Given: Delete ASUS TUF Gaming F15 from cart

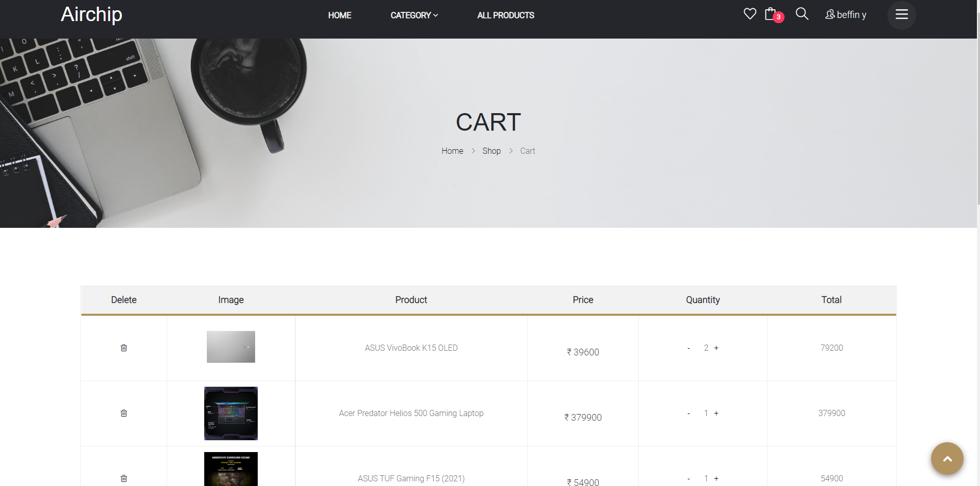Looking at the screenshot, I should pos(123,478).
